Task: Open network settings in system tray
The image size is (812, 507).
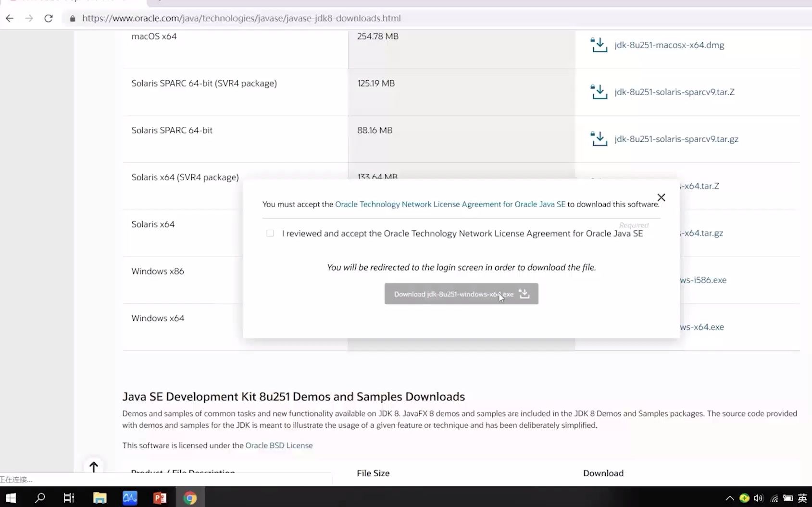Action: click(774, 498)
